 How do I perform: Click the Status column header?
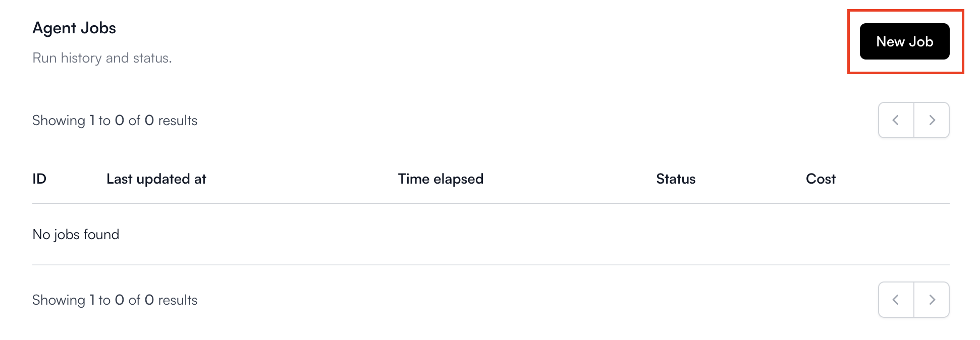[x=676, y=179]
